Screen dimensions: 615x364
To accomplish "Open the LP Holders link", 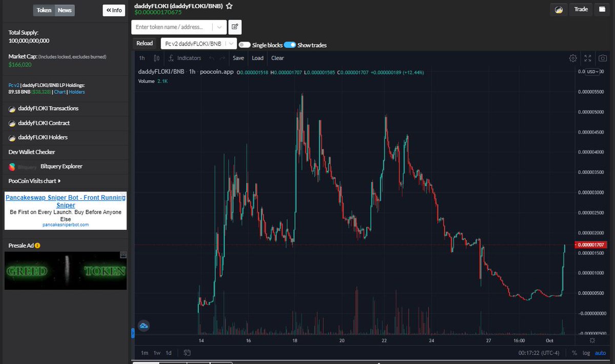I will 77,92.
